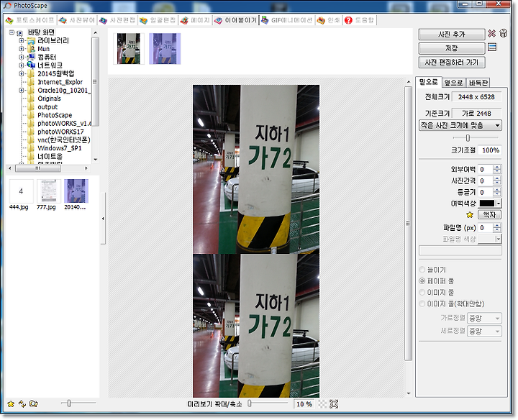
Task: Open the 세로정렬 alignment dropdown
Action: click(x=484, y=331)
